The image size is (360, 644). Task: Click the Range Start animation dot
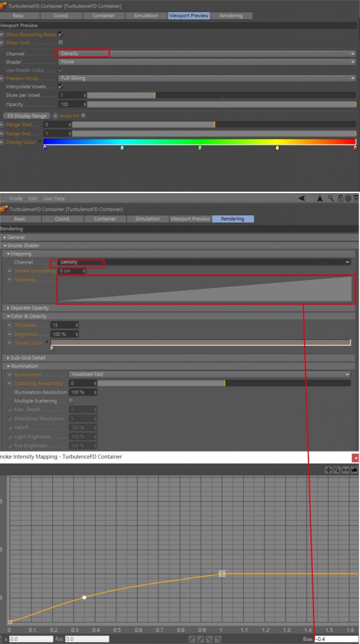pos(3,124)
